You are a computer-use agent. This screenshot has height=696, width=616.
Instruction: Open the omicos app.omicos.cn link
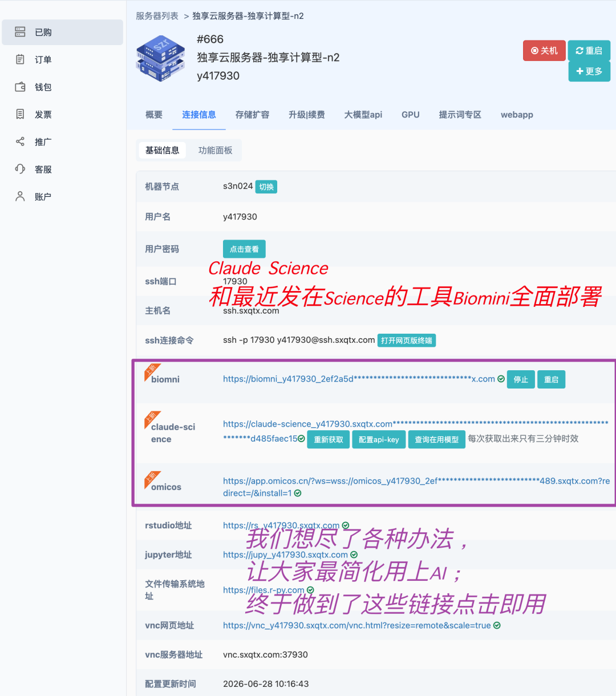pyautogui.click(x=416, y=487)
